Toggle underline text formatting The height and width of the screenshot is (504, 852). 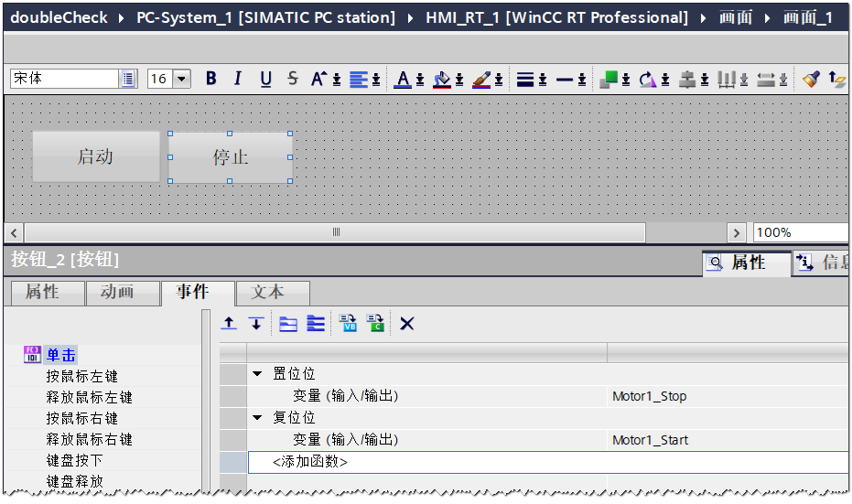[x=265, y=80]
